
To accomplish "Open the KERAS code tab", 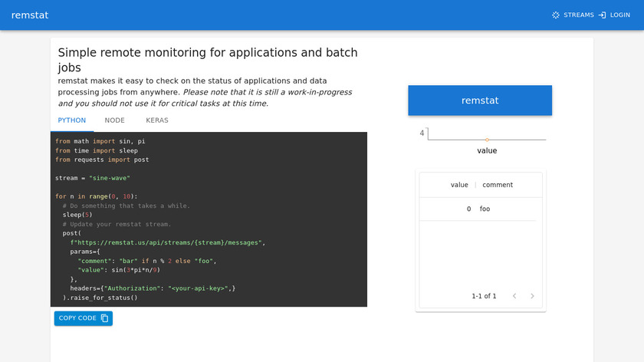I will 157,120.
